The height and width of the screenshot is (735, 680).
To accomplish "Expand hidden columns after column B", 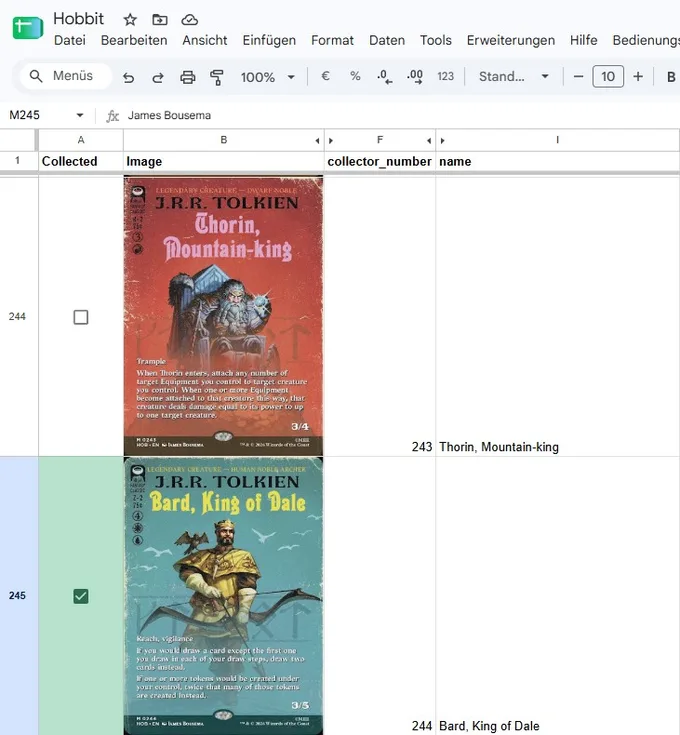I will coord(317,141).
